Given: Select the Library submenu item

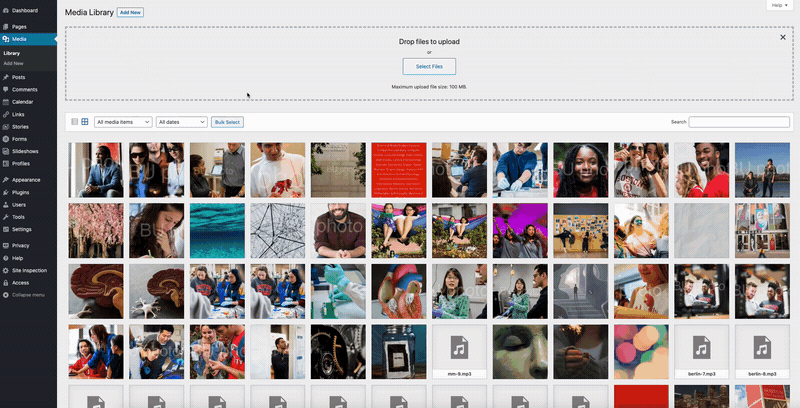Looking at the screenshot, I should point(12,52).
